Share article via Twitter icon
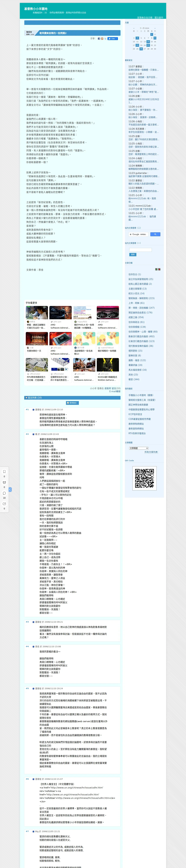The height and width of the screenshot is (868, 186). (x=105, y=38)
